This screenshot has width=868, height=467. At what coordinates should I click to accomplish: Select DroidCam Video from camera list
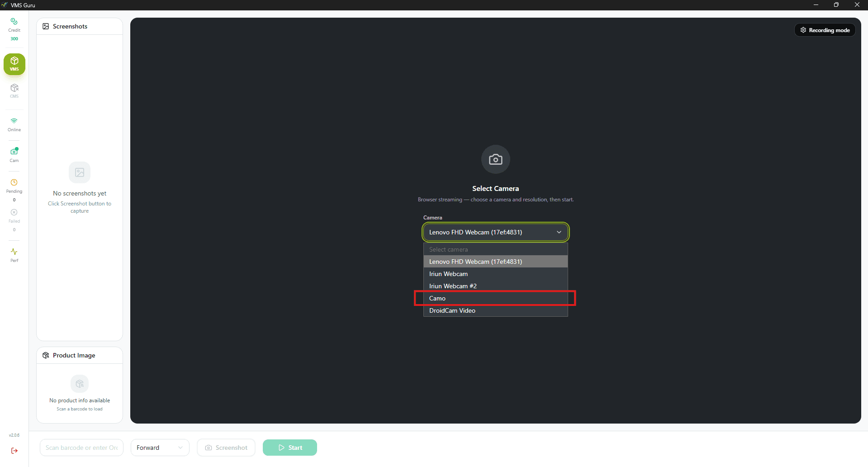tap(496, 310)
